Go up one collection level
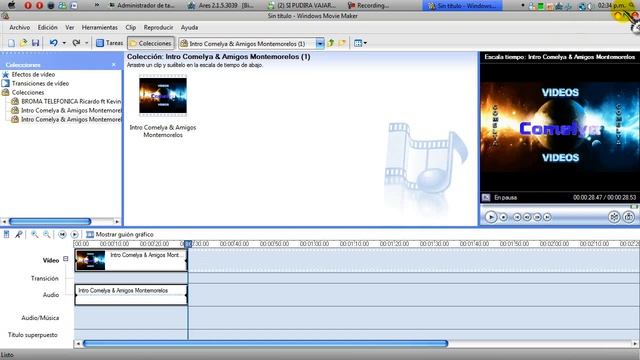Viewport: 640px width, 360px height. pos(331,43)
